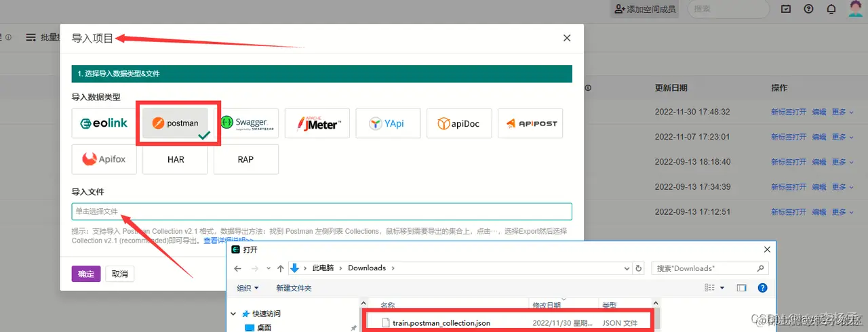Open the 查看详细说明 help link
The image size is (868, 332).
click(x=229, y=241)
